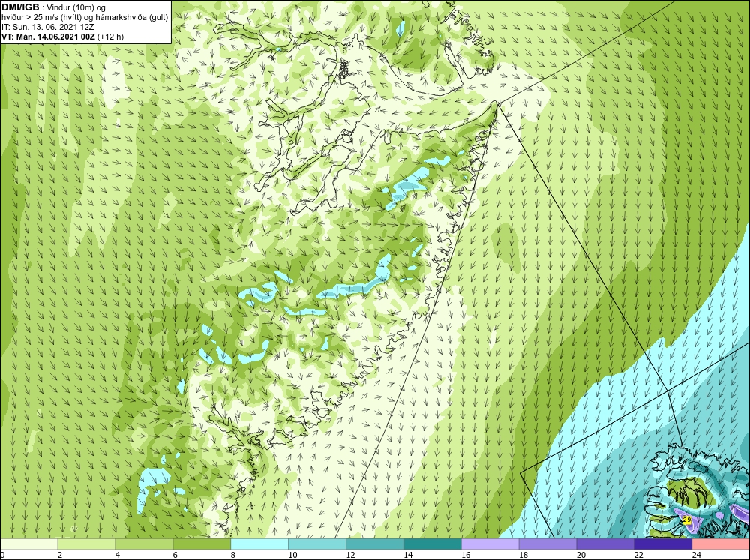The width and height of the screenshot is (750, 560).
Task: Click the DMI/IGB title text
Action: tap(20, 7)
